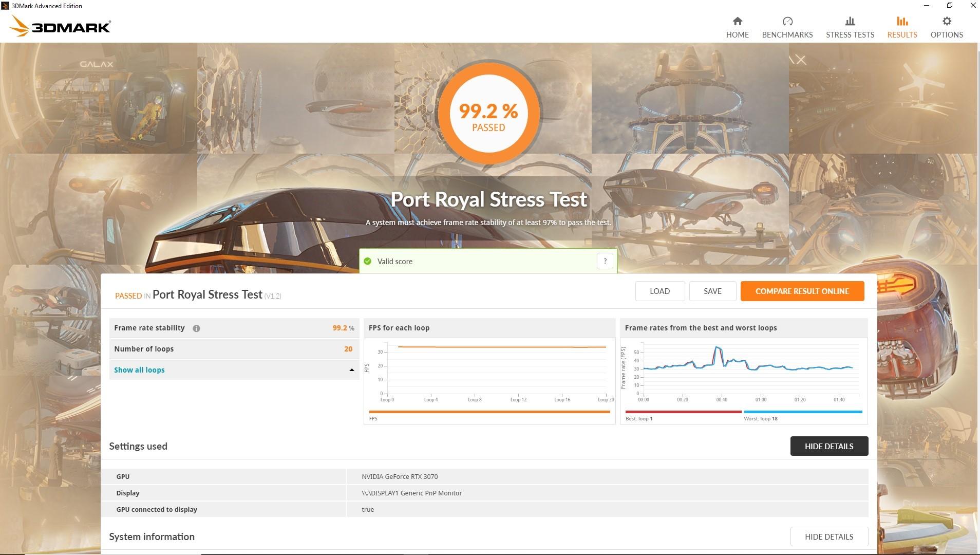This screenshot has height=555, width=980.
Task: Click the orange FPS legend bar
Action: pos(489,412)
